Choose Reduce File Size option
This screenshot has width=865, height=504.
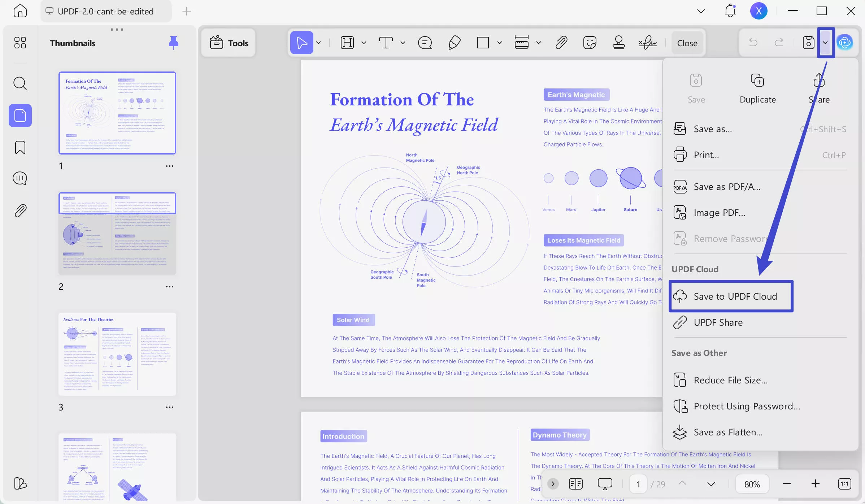click(x=730, y=380)
